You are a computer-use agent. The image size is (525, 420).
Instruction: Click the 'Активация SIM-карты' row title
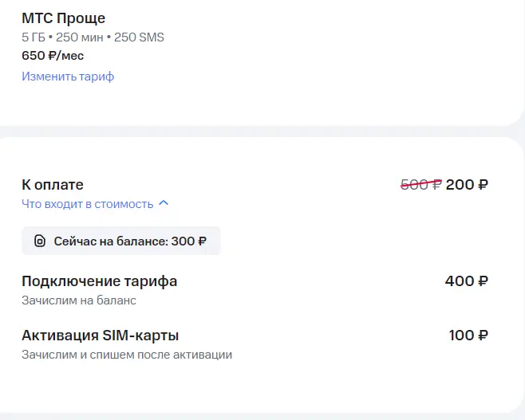[100, 336]
